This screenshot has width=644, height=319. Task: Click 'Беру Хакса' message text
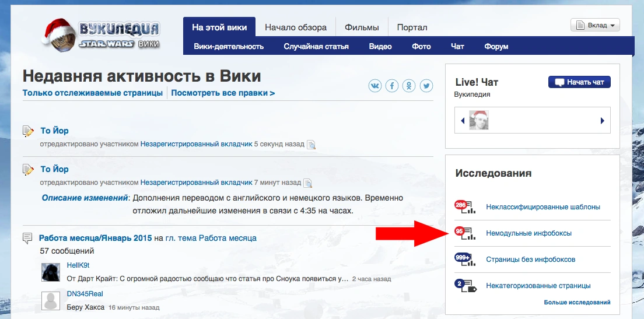tap(85, 307)
